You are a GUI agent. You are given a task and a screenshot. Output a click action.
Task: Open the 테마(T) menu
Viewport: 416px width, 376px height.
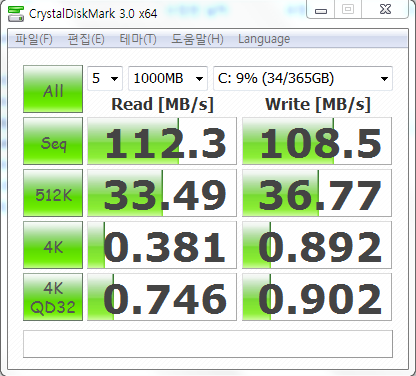(x=138, y=39)
